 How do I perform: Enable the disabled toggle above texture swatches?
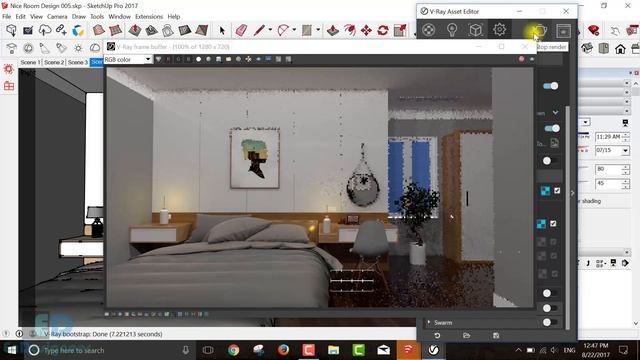pos(550,161)
